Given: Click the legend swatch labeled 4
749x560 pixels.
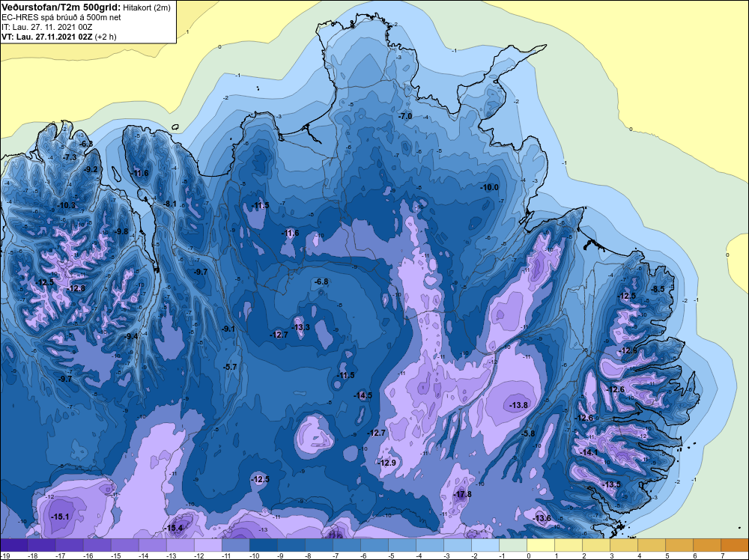Looking at the screenshot, I should coord(652,546).
